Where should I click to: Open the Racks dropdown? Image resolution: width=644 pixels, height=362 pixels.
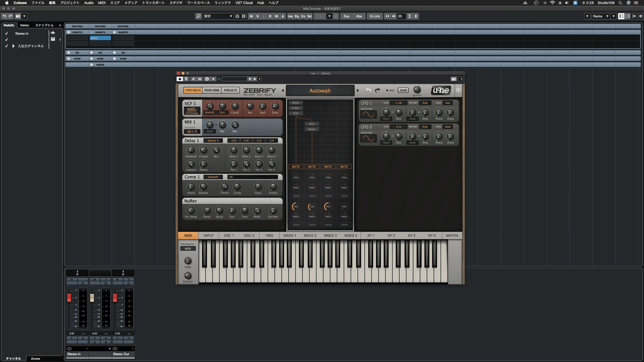601,16
